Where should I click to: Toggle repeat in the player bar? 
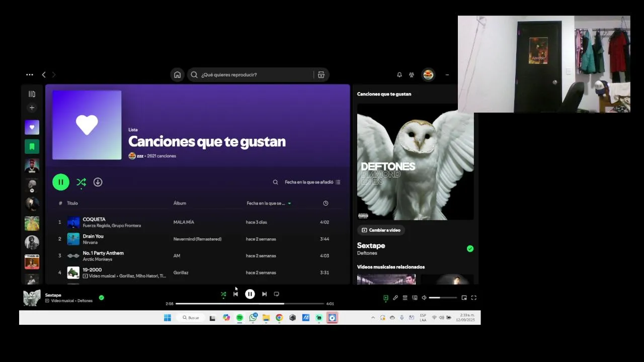pos(276,294)
